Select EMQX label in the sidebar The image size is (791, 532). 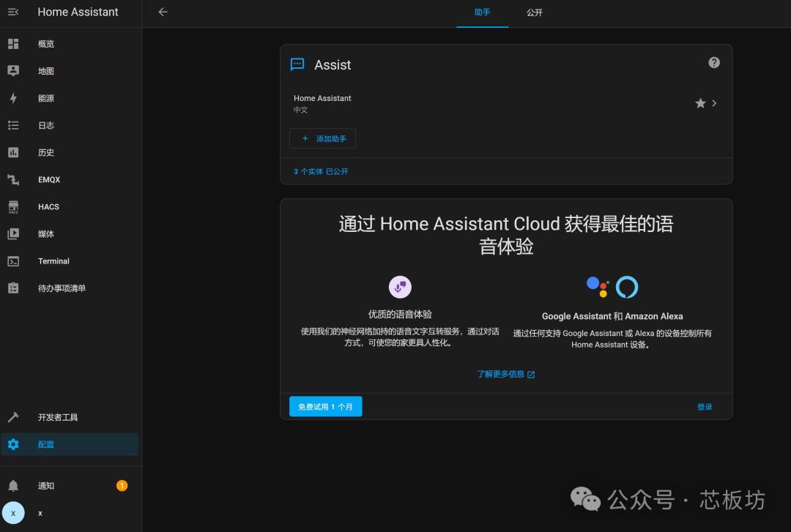pyautogui.click(x=49, y=179)
